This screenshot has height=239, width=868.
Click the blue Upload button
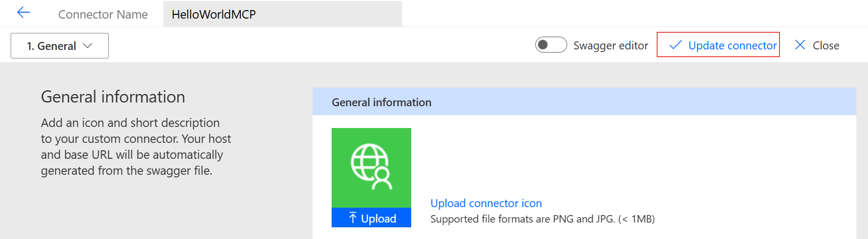click(x=371, y=218)
